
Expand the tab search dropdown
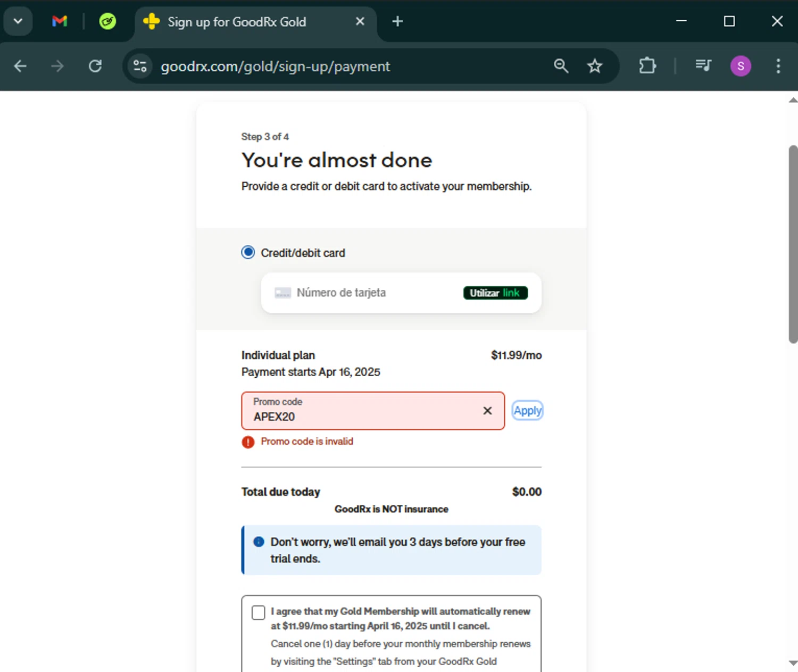tap(18, 21)
